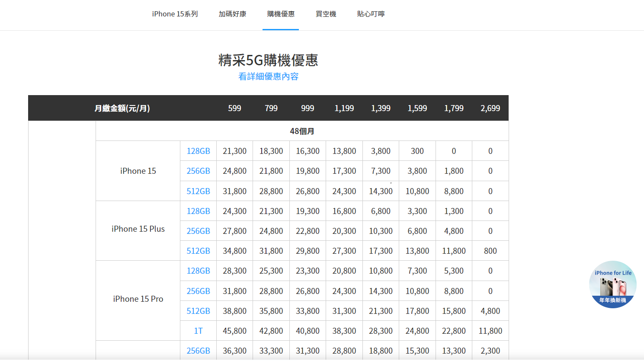This screenshot has width=644, height=361.
Task: Open iPhone 15 256GB link
Action: (198, 171)
